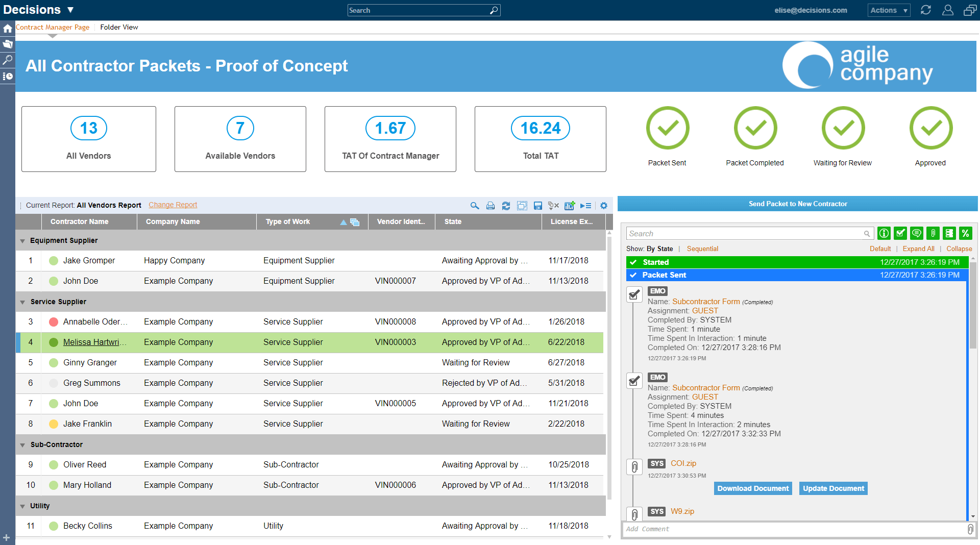This screenshot has height=545, width=980.
Task: Click the grey status dot for Greg Summons
Action: coord(53,383)
